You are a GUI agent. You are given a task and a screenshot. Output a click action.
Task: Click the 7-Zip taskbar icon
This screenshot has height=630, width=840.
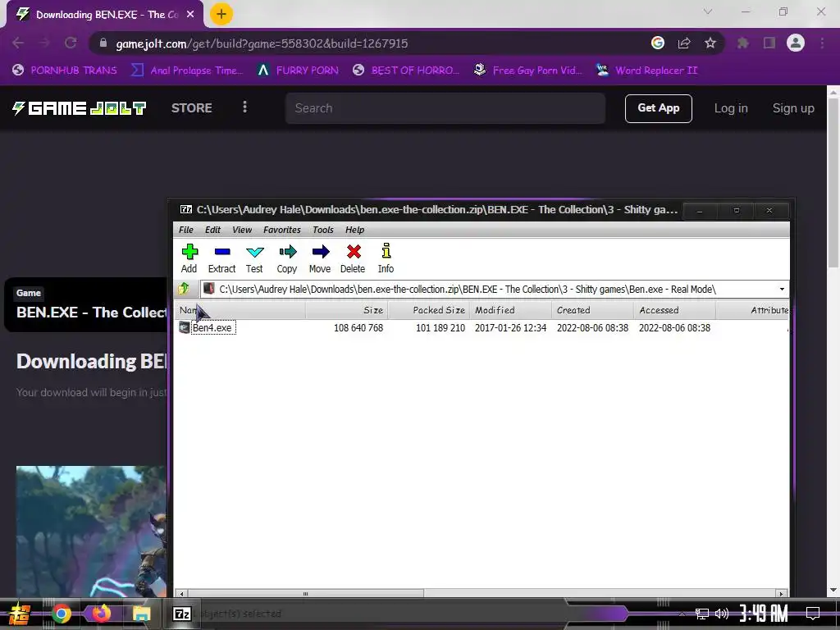[182, 614]
